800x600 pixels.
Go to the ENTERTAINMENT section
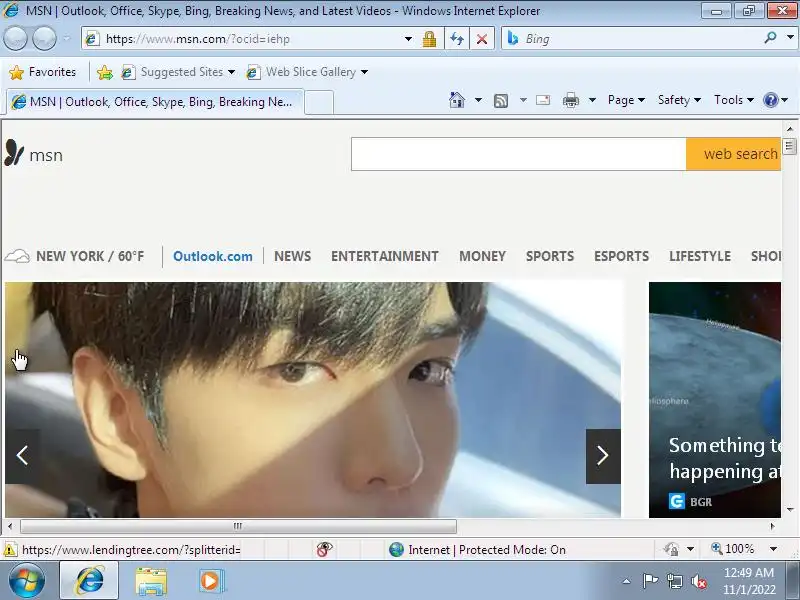tap(385, 256)
